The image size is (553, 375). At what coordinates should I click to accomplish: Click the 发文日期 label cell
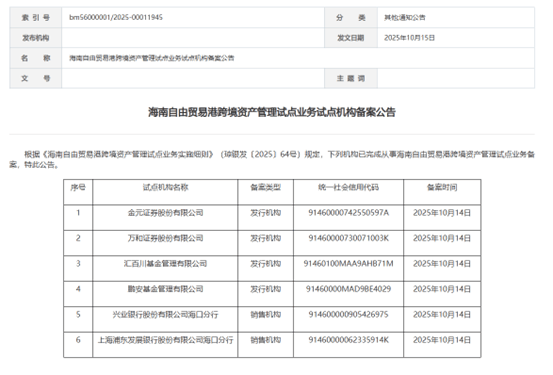click(x=351, y=38)
